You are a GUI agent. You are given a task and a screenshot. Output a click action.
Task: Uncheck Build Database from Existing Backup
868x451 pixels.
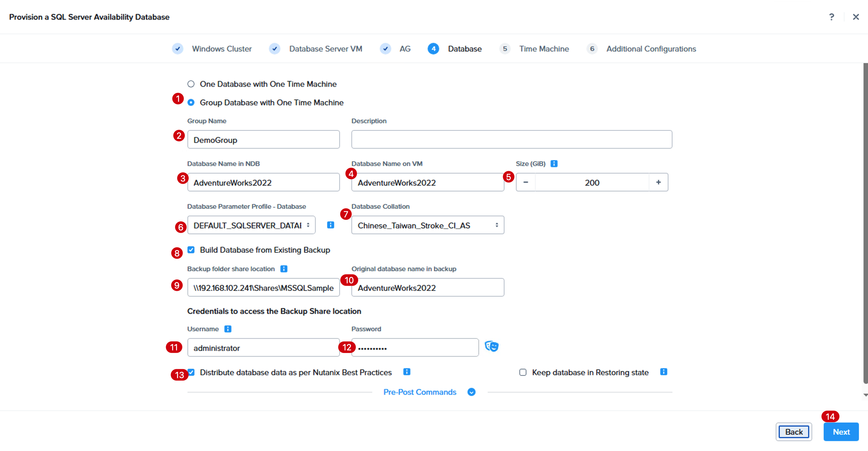click(x=191, y=250)
